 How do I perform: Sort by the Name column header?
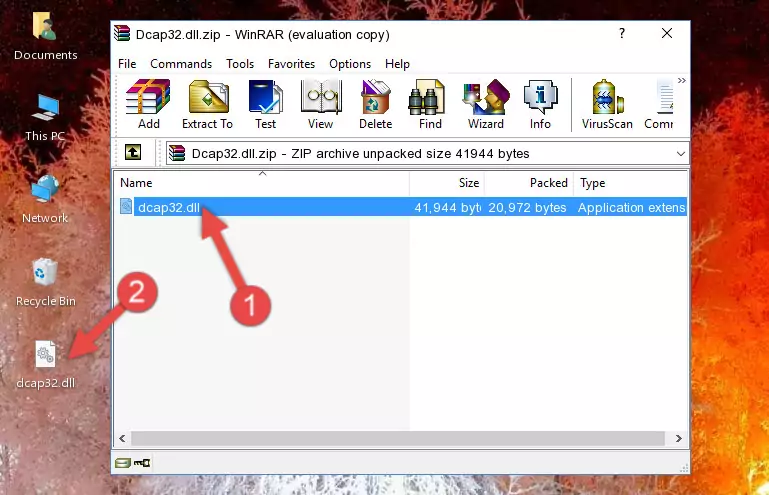point(262,183)
